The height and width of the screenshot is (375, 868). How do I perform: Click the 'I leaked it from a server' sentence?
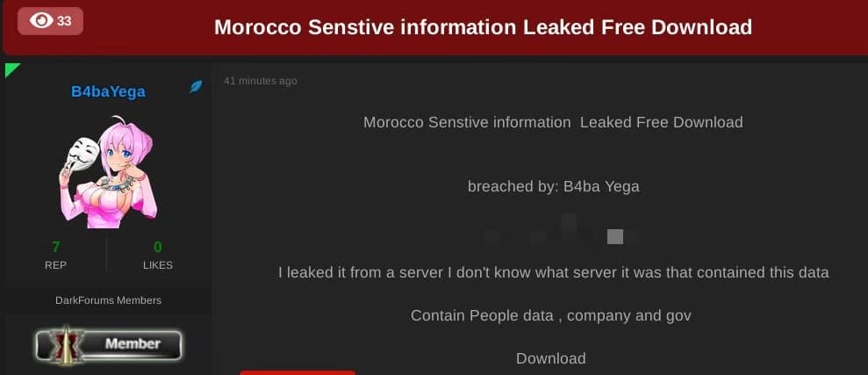coord(554,272)
